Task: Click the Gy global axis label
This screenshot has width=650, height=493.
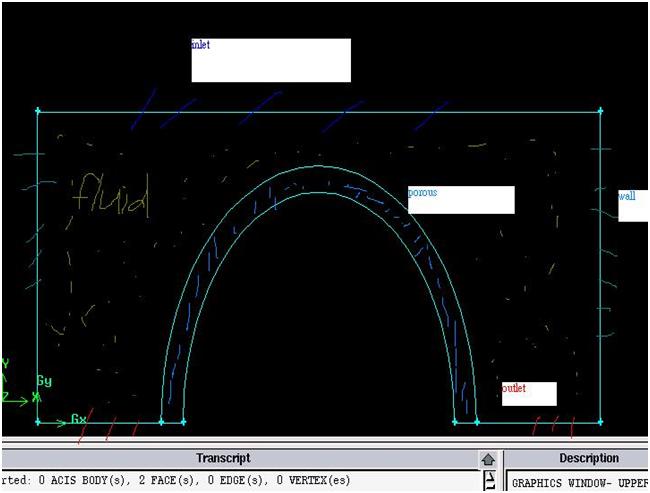Action: pyautogui.click(x=44, y=381)
